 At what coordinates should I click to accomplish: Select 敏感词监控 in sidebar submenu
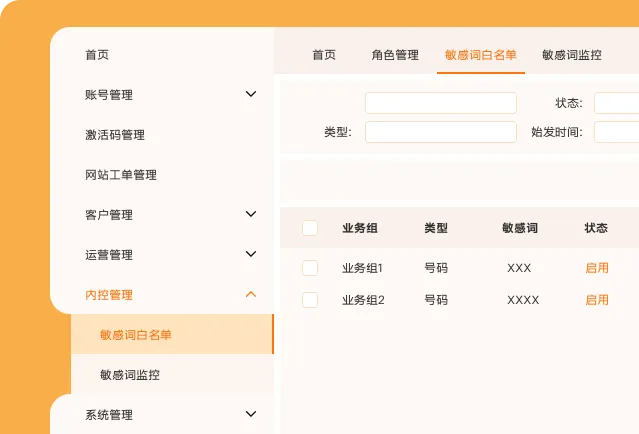click(130, 375)
